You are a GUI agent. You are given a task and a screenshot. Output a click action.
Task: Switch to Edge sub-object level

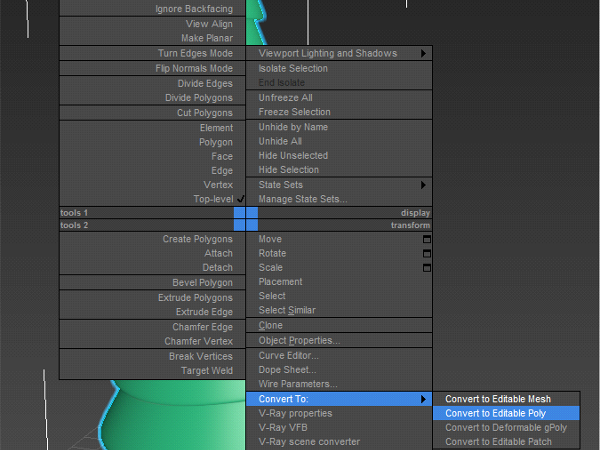coord(152,170)
